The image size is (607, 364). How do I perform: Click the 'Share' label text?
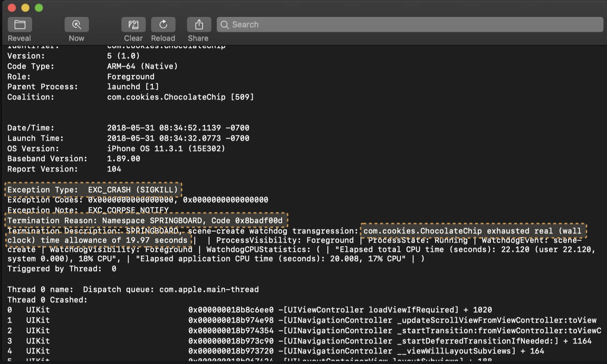coord(198,38)
